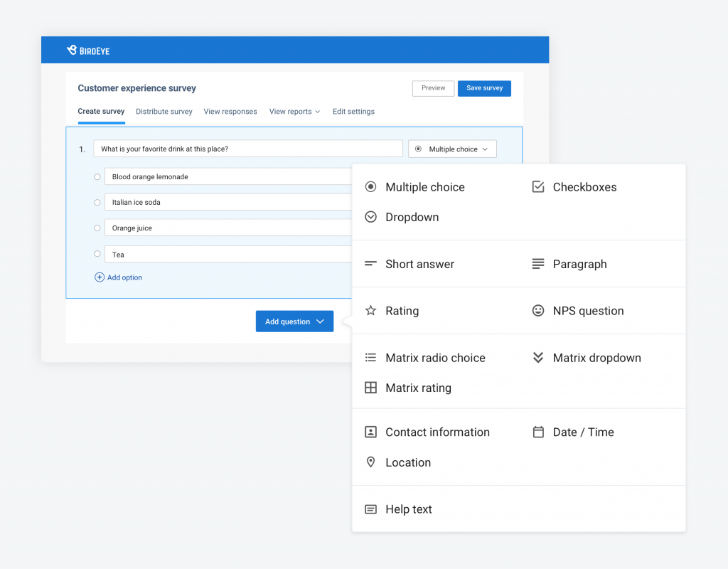Expand the View reports dropdown
The image size is (728, 569).
point(295,112)
